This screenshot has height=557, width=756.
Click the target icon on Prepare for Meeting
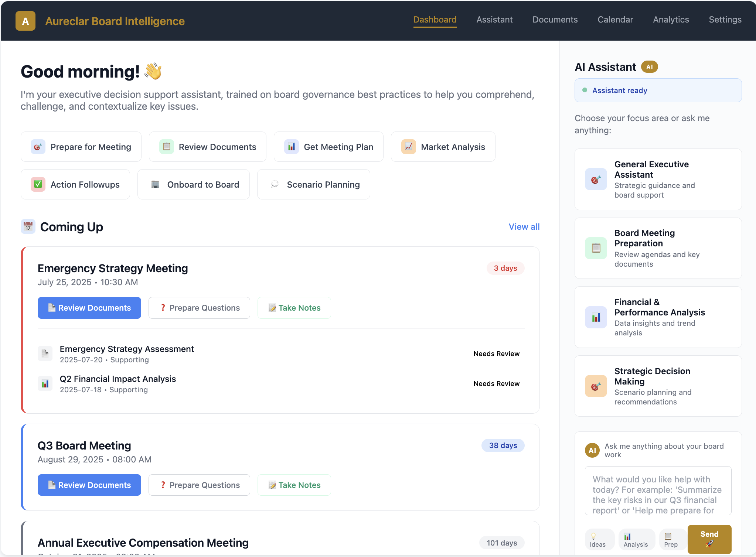coord(38,147)
